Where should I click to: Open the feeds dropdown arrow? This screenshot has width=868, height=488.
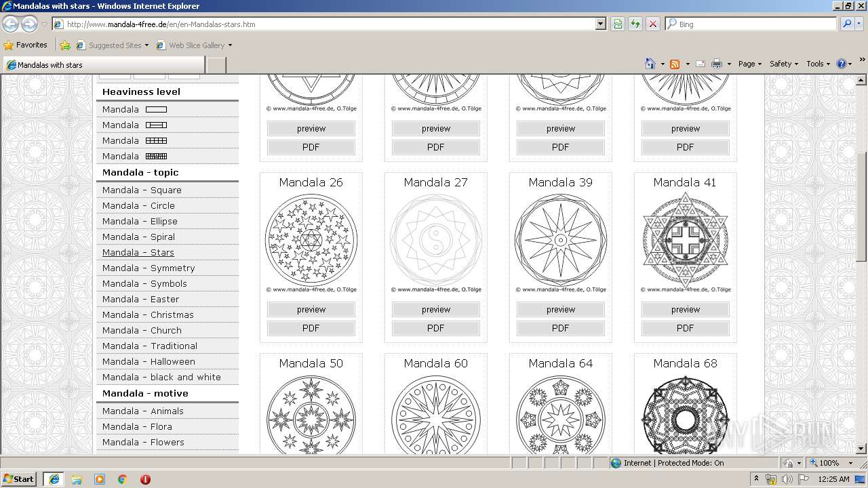click(687, 64)
